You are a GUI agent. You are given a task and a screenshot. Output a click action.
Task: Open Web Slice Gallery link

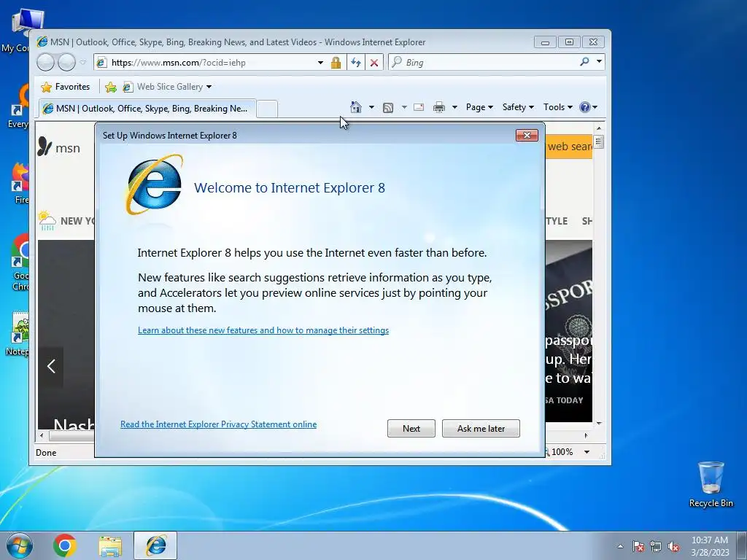pyautogui.click(x=163, y=87)
